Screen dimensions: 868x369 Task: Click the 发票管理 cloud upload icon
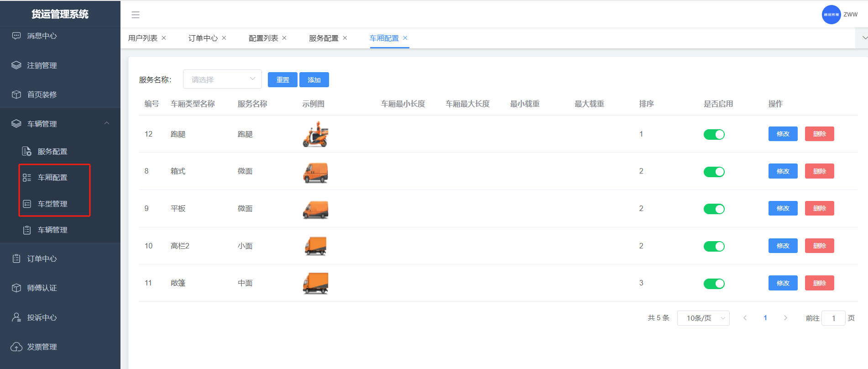(16, 347)
